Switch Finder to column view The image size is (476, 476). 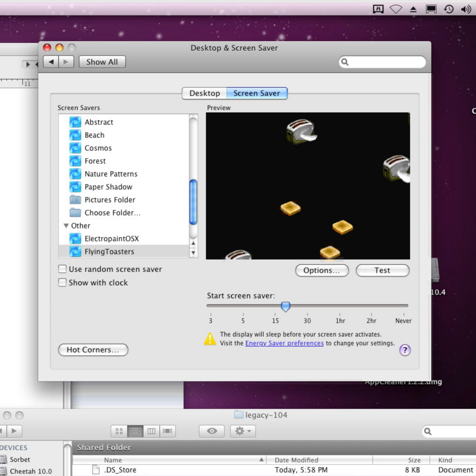[151, 431]
